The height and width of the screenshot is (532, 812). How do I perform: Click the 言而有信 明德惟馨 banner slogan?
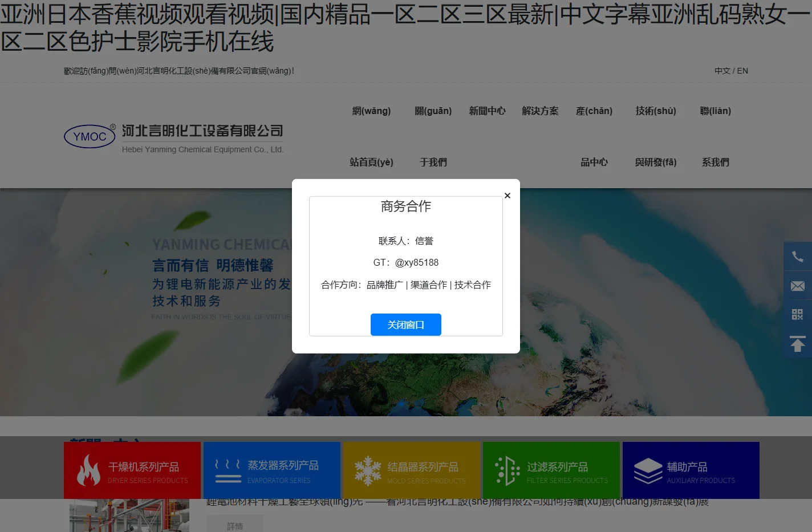point(213,265)
